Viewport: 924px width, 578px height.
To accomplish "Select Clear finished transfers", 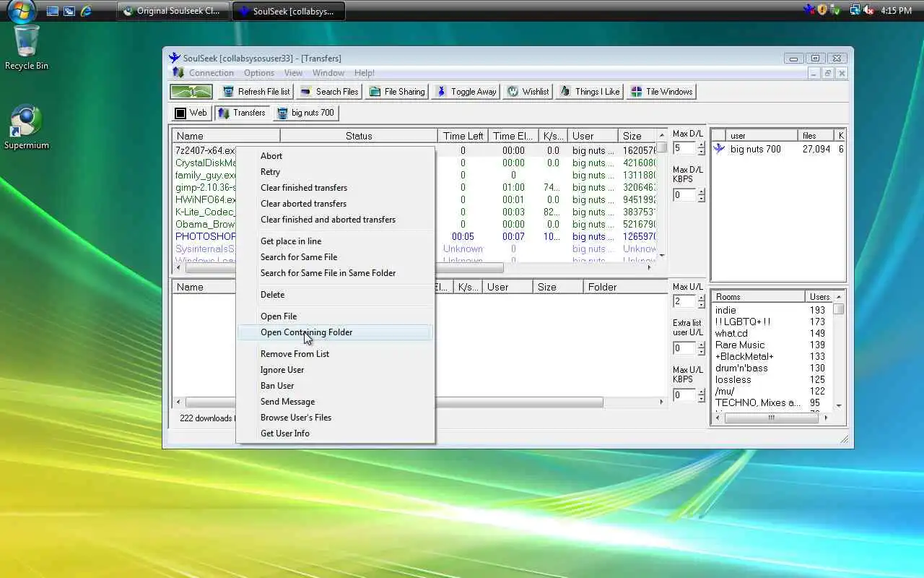I will (x=336, y=188).
